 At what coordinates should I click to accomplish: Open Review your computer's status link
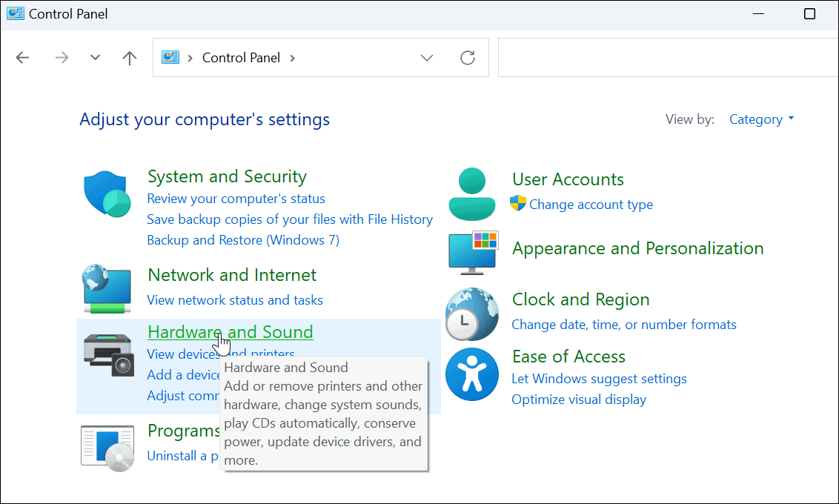point(236,199)
